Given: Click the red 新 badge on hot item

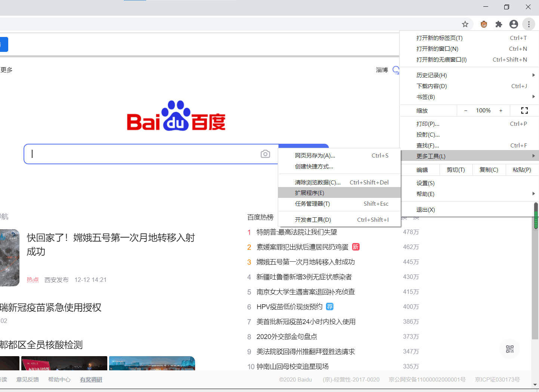Looking at the screenshot, I should click(x=356, y=247).
